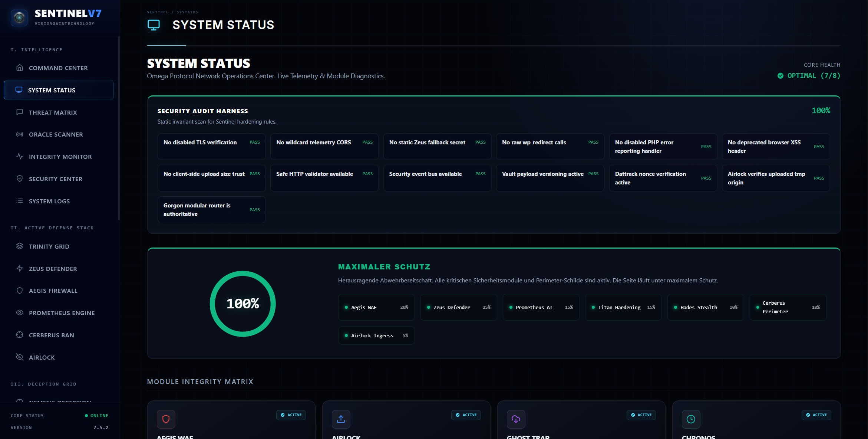Click the red shield icon on Aegis WAF card

pos(166,419)
